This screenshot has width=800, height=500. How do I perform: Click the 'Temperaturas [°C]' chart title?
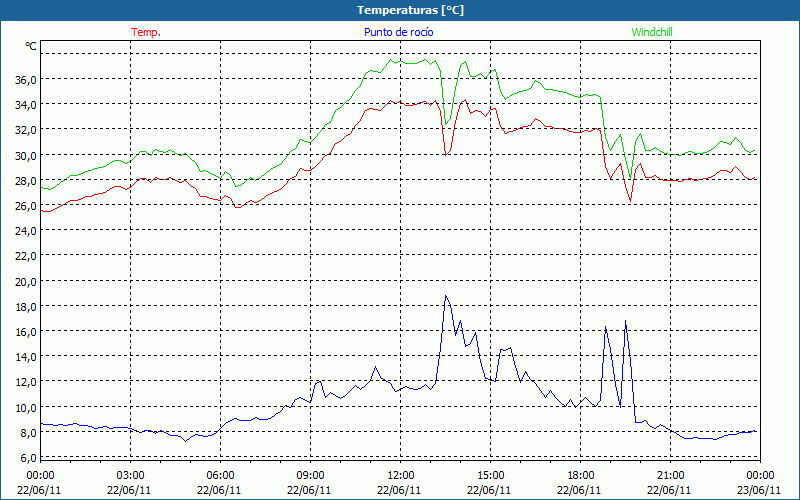point(410,10)
